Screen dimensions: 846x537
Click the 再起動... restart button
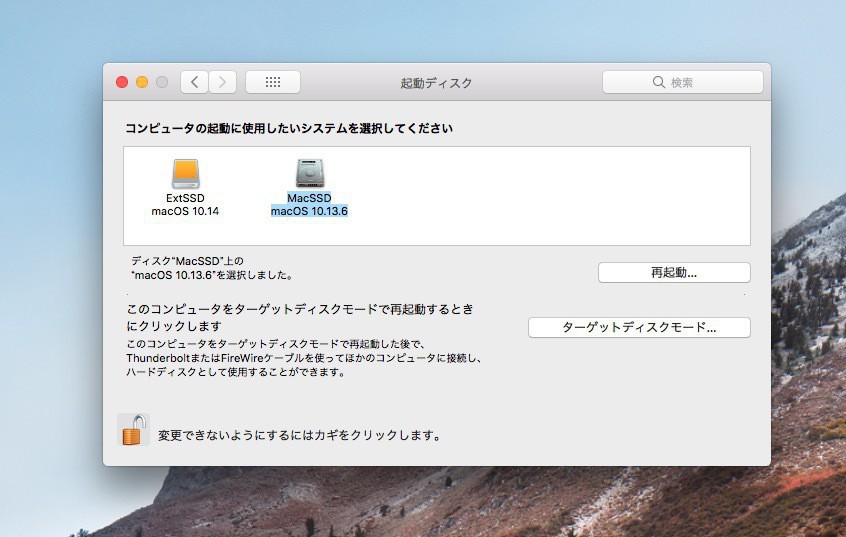pyautogui.click(x=674, y=273)
